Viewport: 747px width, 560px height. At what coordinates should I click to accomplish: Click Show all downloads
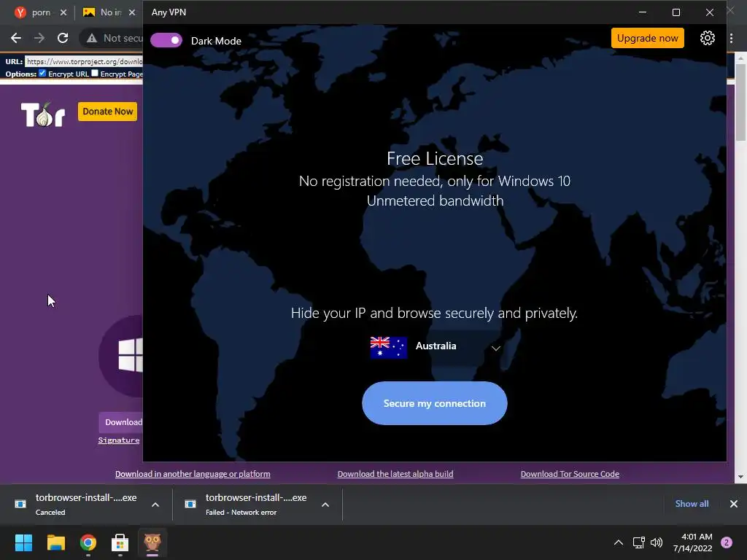[692, 503]
